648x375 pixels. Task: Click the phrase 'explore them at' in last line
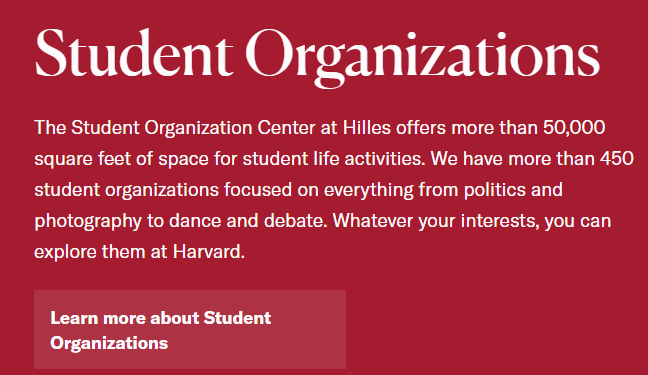tap(100, 252)
